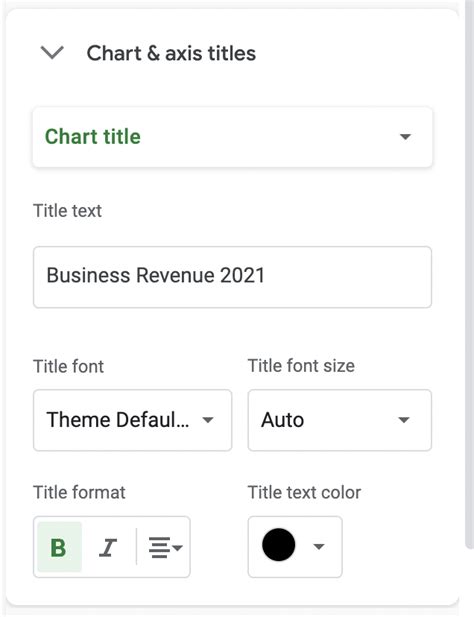Click the alignment dropdown arrow
The image size is (474, 617).
(178, 547)
